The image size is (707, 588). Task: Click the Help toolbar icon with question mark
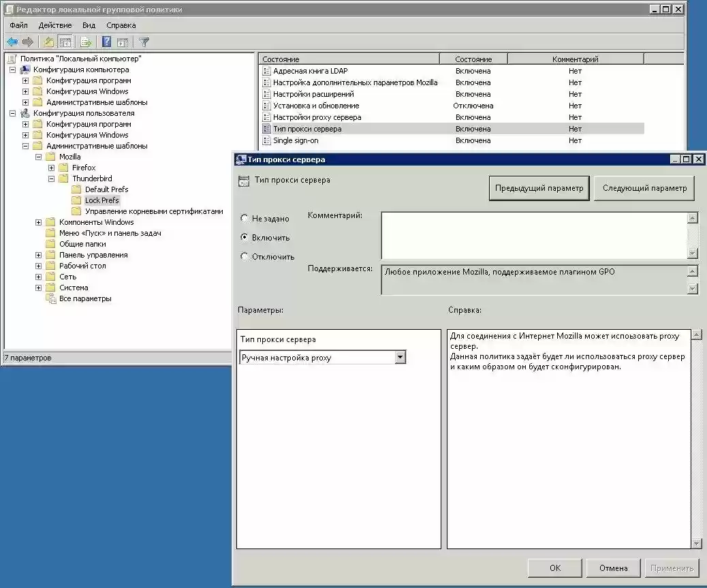[x=106, y=42]
